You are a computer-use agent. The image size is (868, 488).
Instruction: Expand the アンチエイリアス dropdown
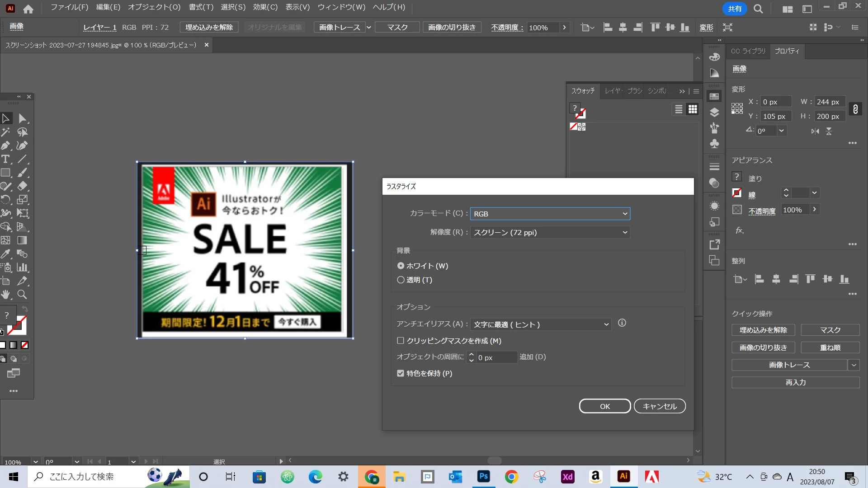click(x=541, y=324)
